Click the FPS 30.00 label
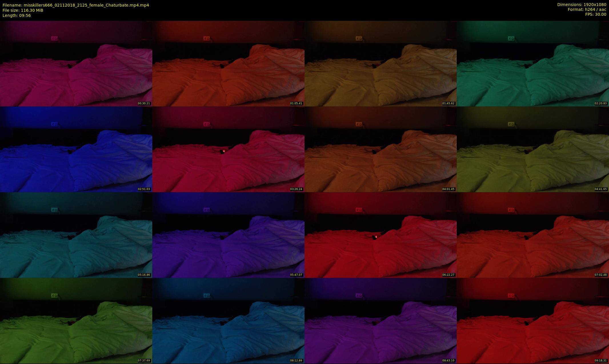Image resolution: width=609 pixels, height=364 pixels. (596, 14)
